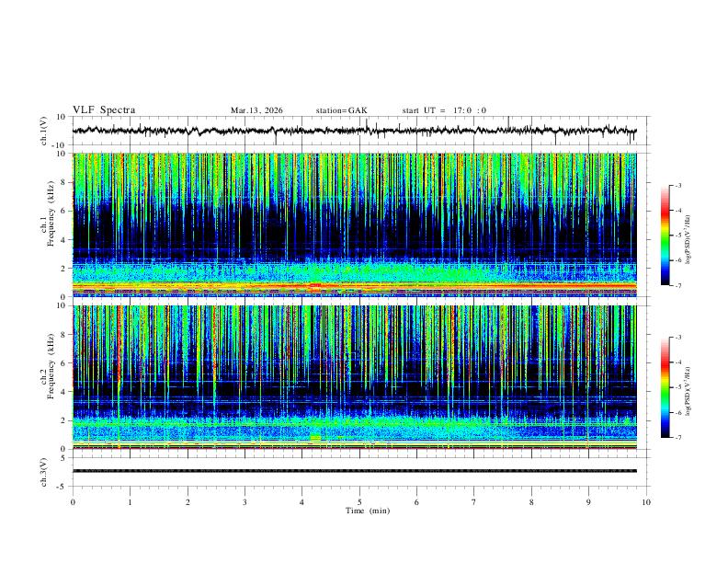Click the time axis tick label '10'

pyautogui.click(x=646, y=502)
